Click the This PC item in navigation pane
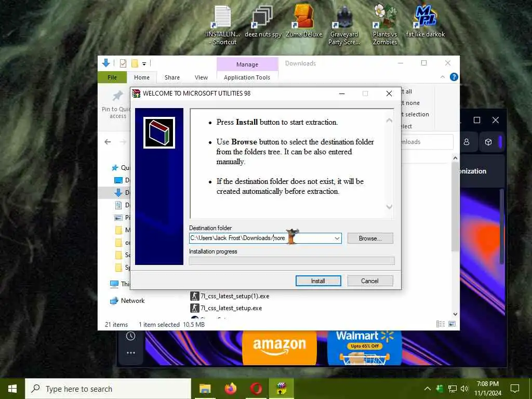 pos(120,284)
